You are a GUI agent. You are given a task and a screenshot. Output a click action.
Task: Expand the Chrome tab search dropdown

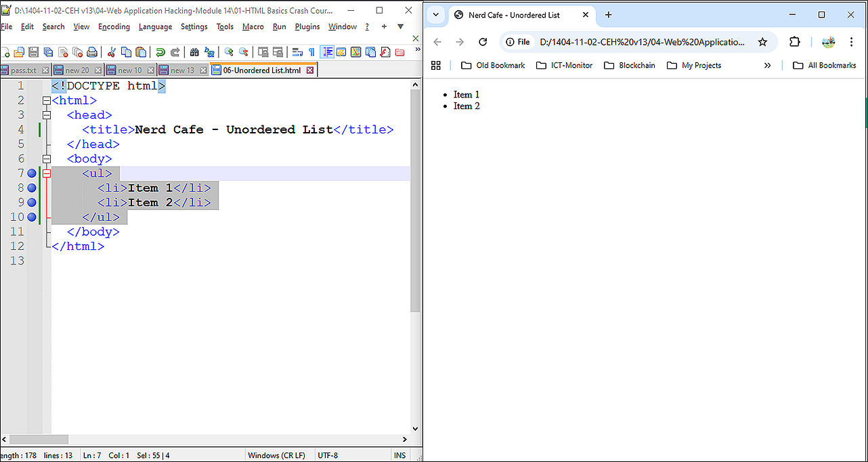coord(436,15)
